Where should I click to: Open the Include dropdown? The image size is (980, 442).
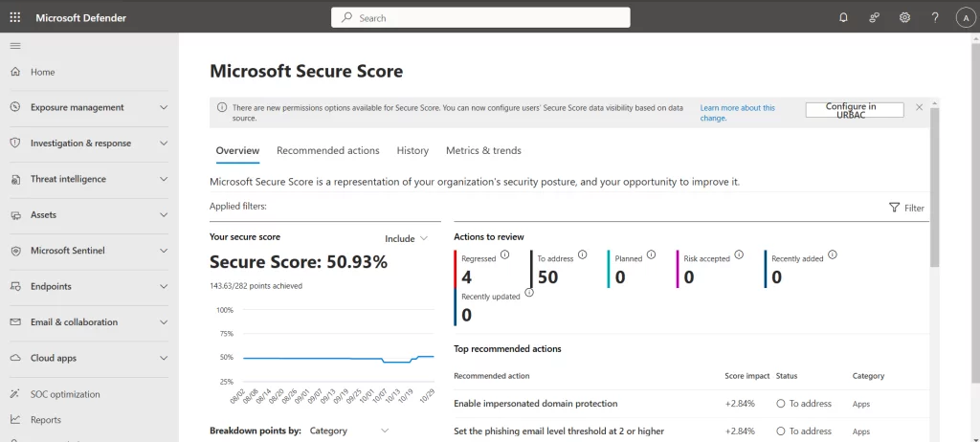point(406,238)
